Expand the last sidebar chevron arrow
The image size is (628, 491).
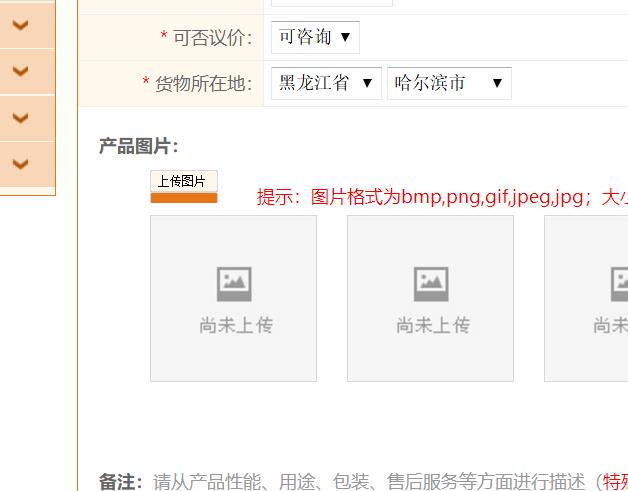click(x=20, y=164)
